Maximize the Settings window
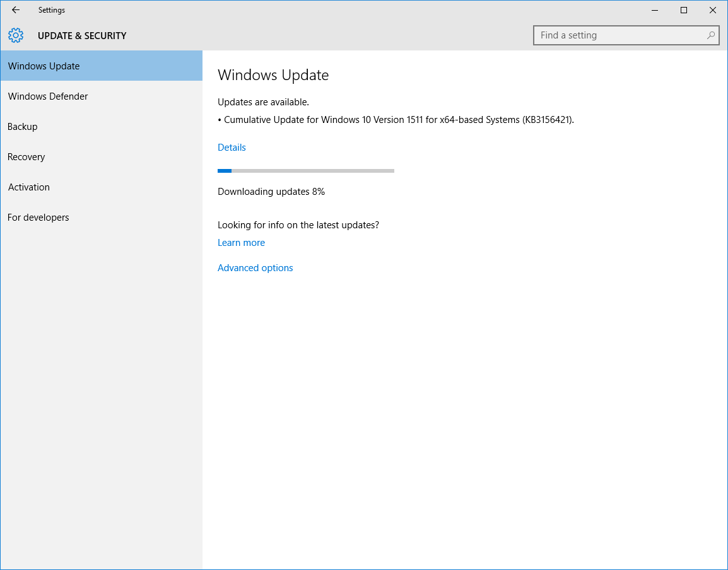 [x=684, y=10]
